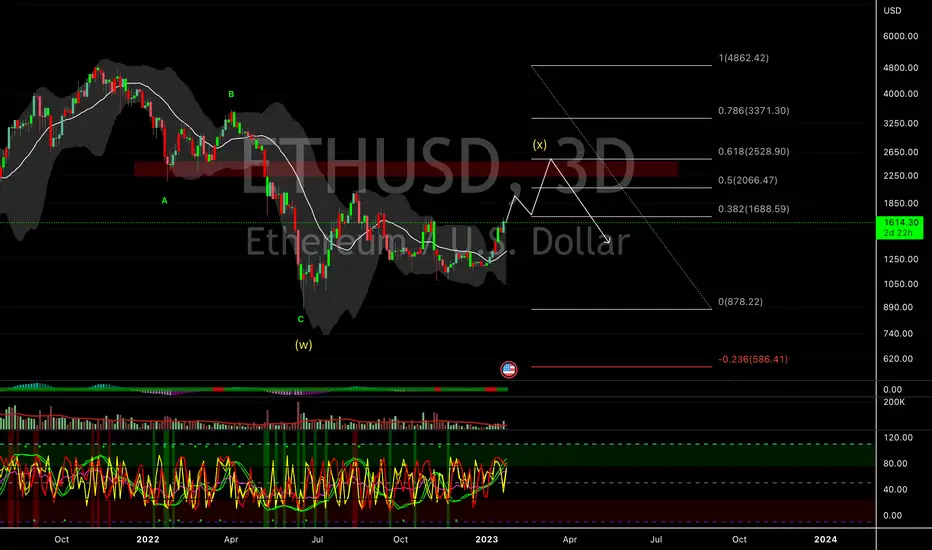This screenshot has height=550, width=932.
Task: Click the 200K volume axis value
Action: (x=894, y=402)
